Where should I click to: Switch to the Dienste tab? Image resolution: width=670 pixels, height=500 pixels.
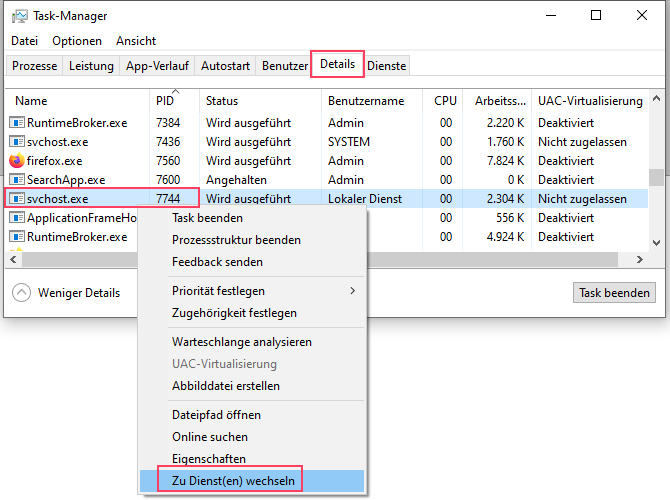(387, 66)
